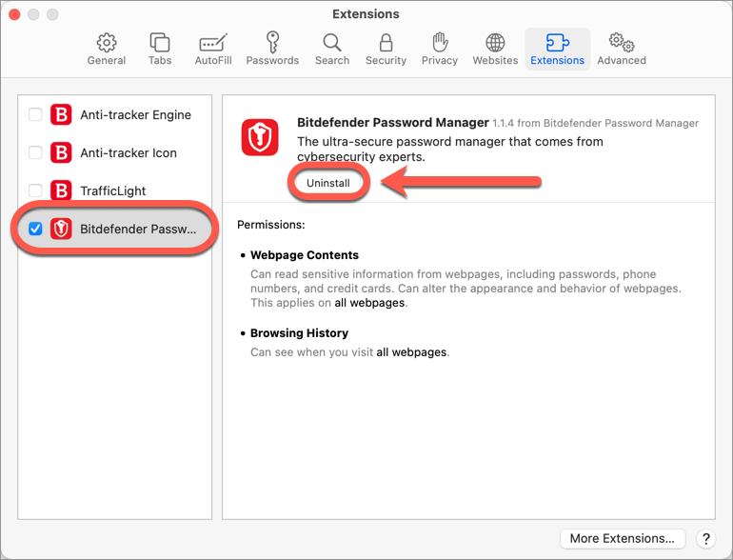Enable the Anti-tracker Engine extension checkbox

point(35,114)
